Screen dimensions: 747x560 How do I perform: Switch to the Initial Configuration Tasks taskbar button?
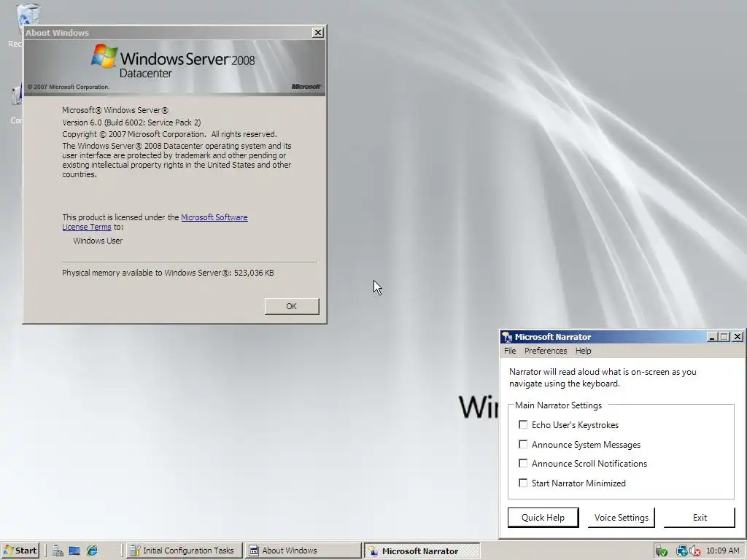[185, 551]
